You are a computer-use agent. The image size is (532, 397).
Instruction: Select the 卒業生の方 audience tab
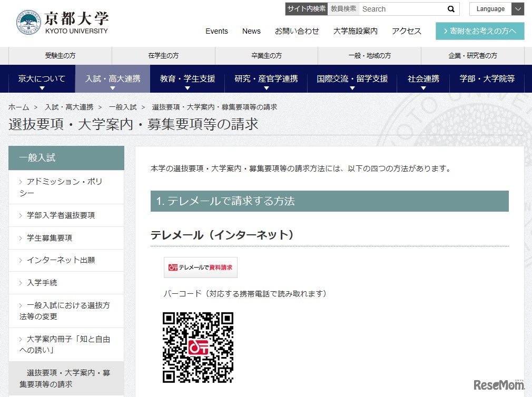(267, 56)
